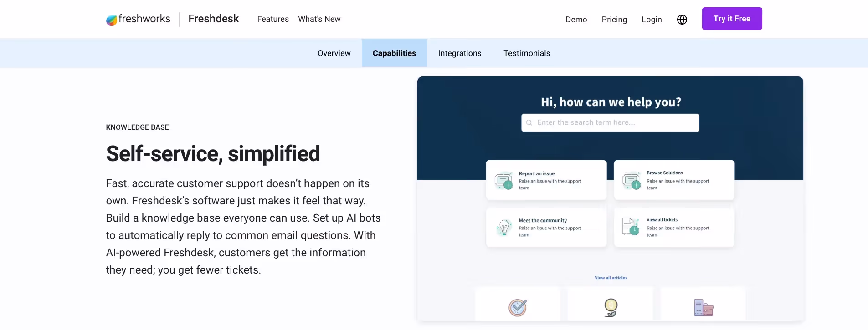Click the View all tickets document icon
Screen dimensions: 868x330
[x=631, y=226]
